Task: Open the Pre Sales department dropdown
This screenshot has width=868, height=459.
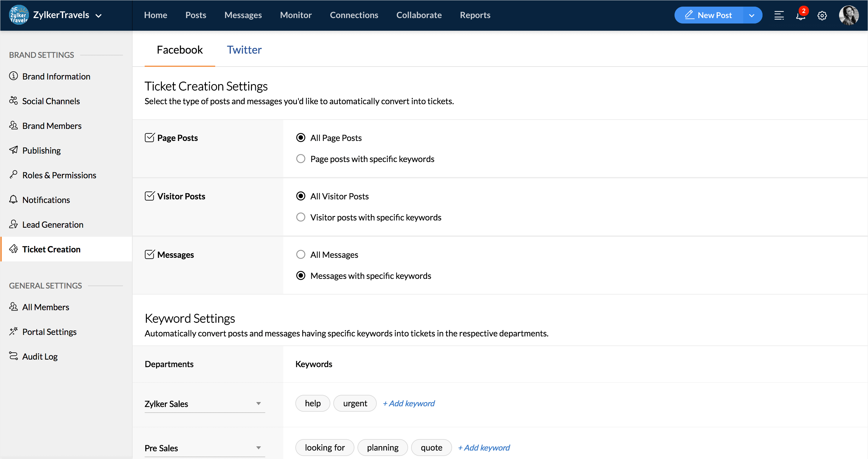Action: 258,448
